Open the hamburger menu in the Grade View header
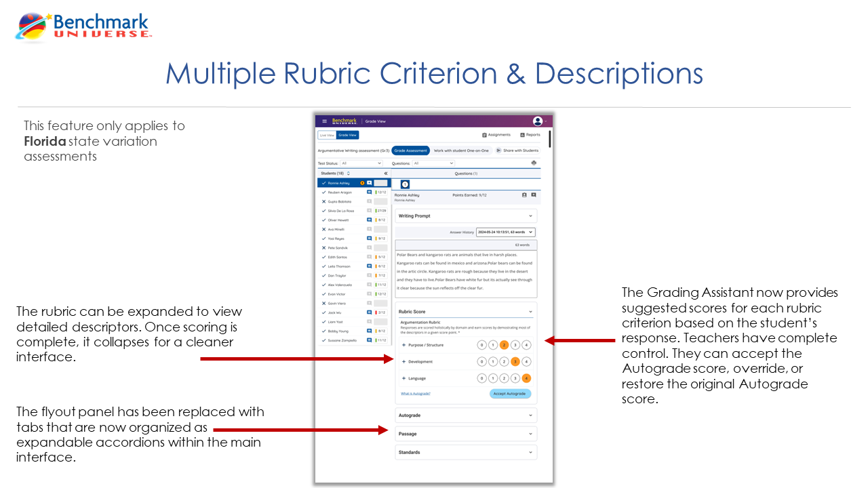This screenshot has height=488, width=868. tap(324, 121)
